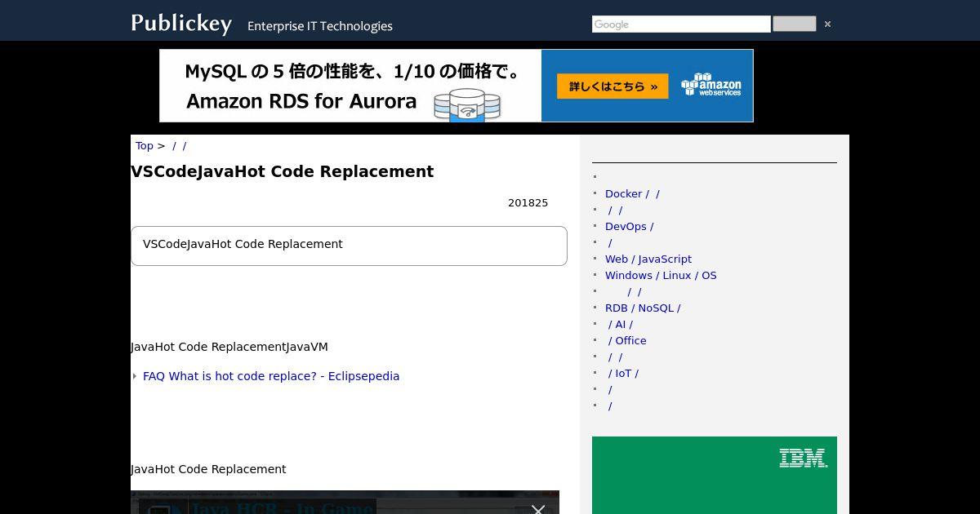Go to the Top breadcrumb link

click(x=145, y=145)
